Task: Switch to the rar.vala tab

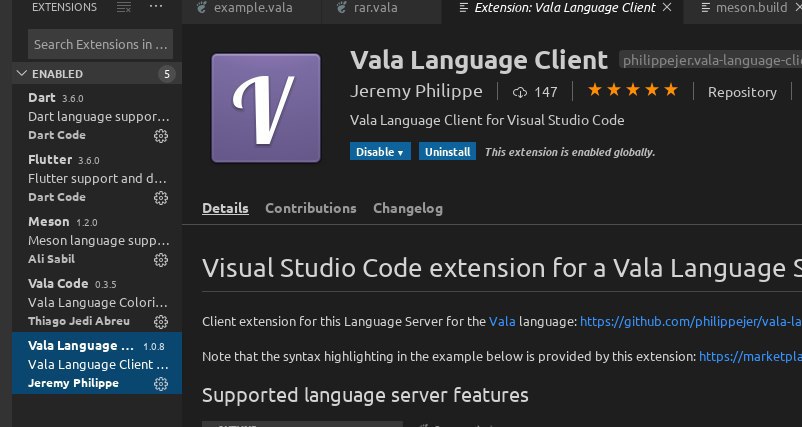Action: pos(382,8)
